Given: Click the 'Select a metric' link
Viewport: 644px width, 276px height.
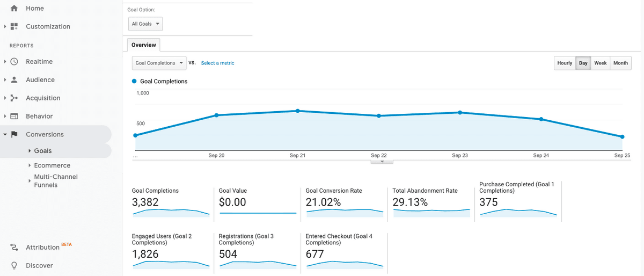Looking at the screenshot, I should click(217, 63).
